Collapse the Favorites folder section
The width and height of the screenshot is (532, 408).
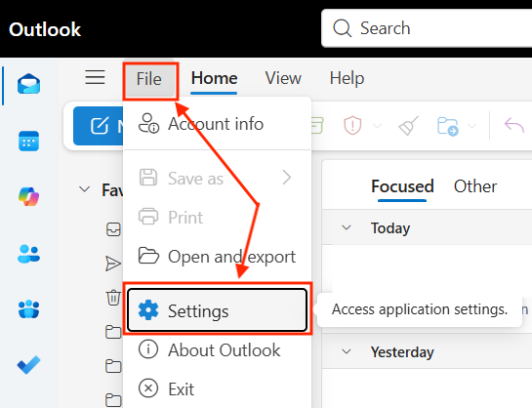point(84,189)
